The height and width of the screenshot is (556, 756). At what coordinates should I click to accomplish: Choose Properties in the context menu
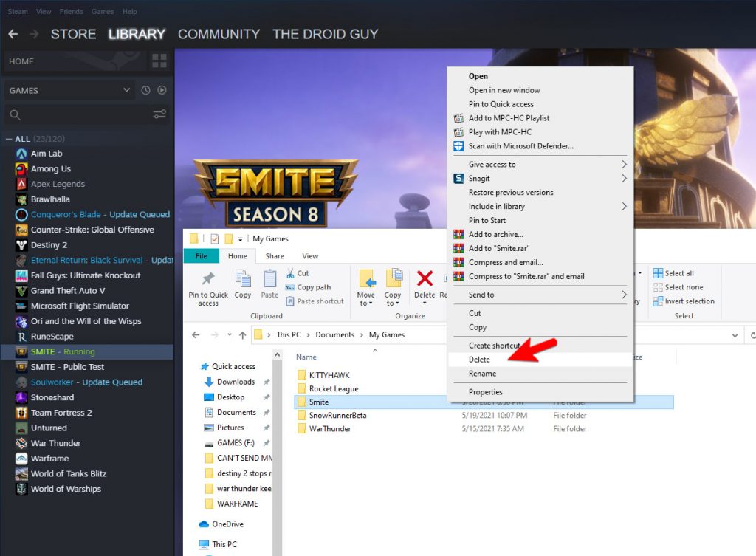click(540, 392)
